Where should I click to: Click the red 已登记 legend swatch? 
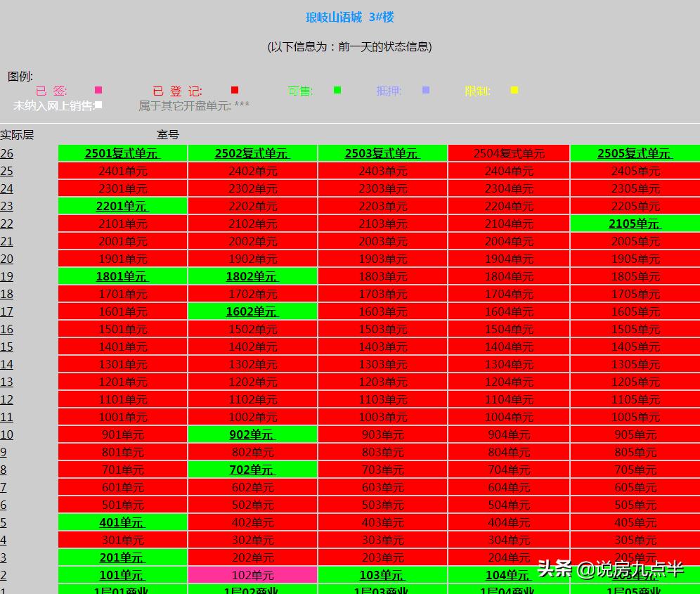tap(234, 90)
